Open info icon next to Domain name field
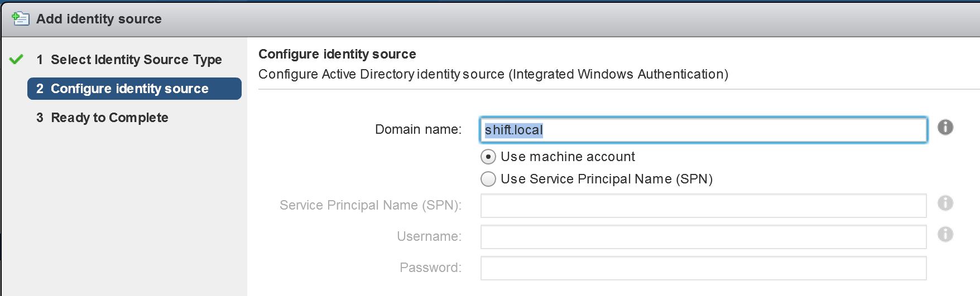Viewport: 980px width, 296px height. tap(945, 127)
